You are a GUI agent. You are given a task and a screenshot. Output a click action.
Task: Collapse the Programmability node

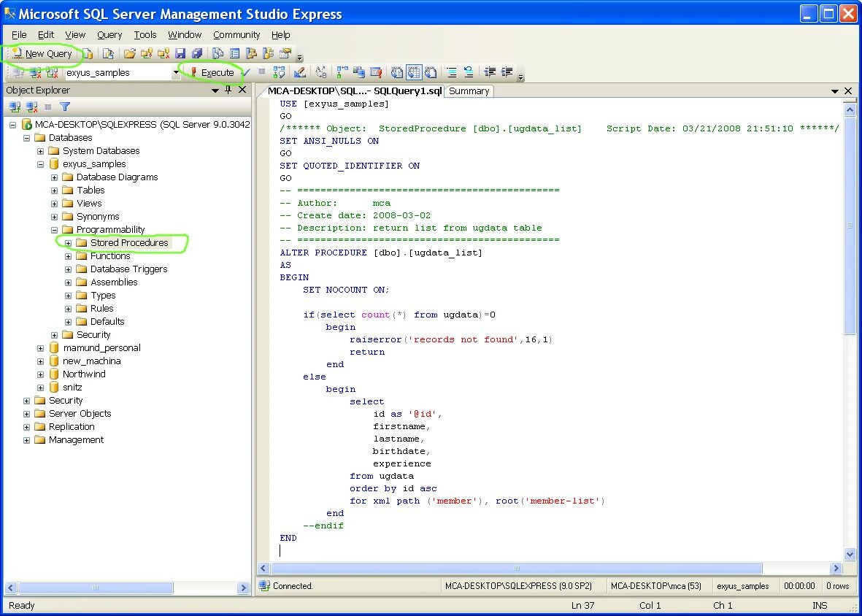point(55,230)
